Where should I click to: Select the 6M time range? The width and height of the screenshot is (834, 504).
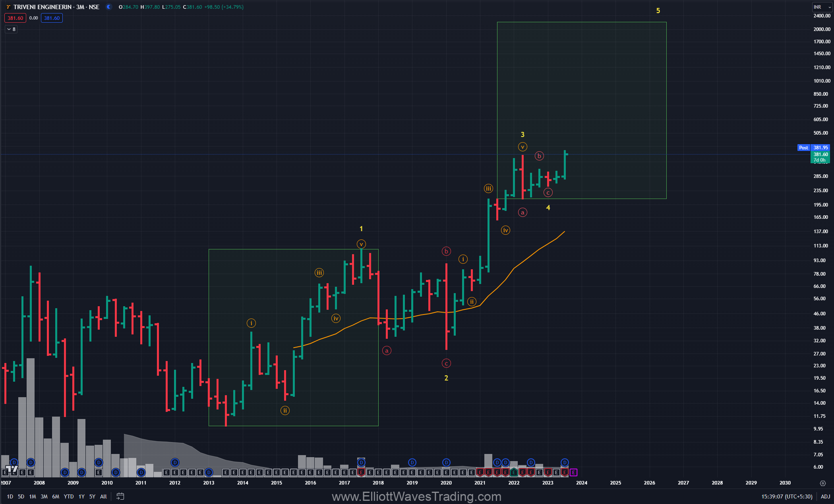pos(56,496)
